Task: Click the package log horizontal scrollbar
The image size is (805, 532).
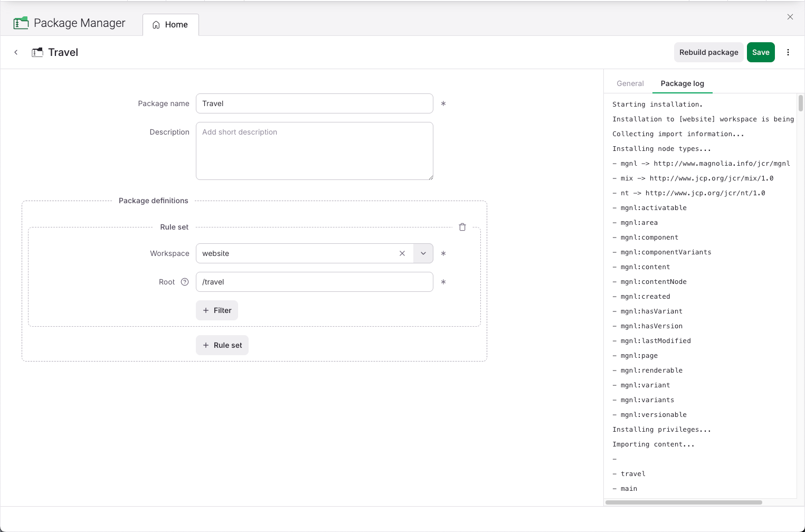Action: [684, 502]
